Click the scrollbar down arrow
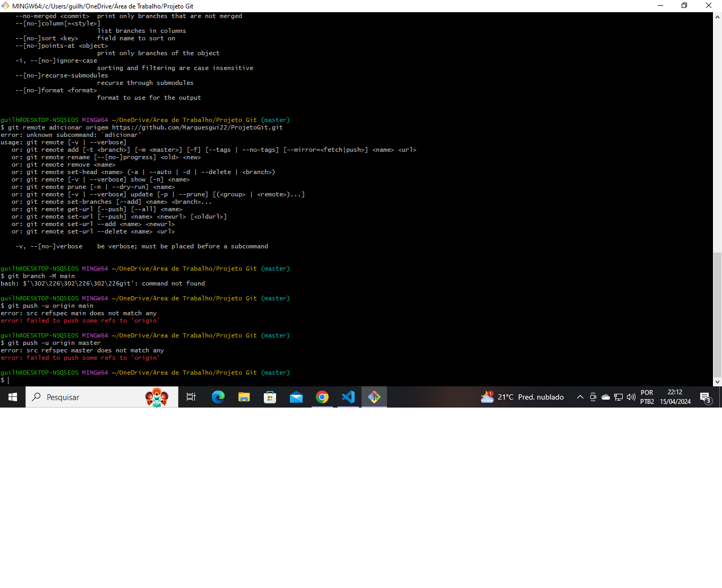The height and width of the screenshot is (588, 722). pos(718,382)
